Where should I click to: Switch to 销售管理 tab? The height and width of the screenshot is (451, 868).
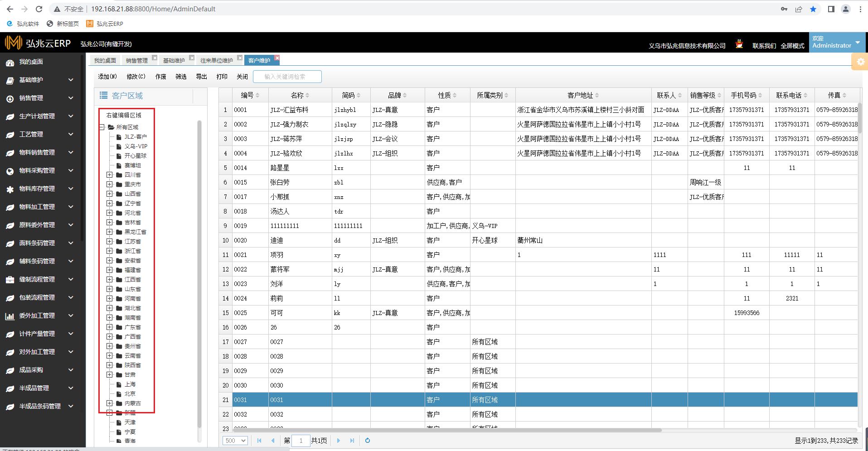(137, 60)
